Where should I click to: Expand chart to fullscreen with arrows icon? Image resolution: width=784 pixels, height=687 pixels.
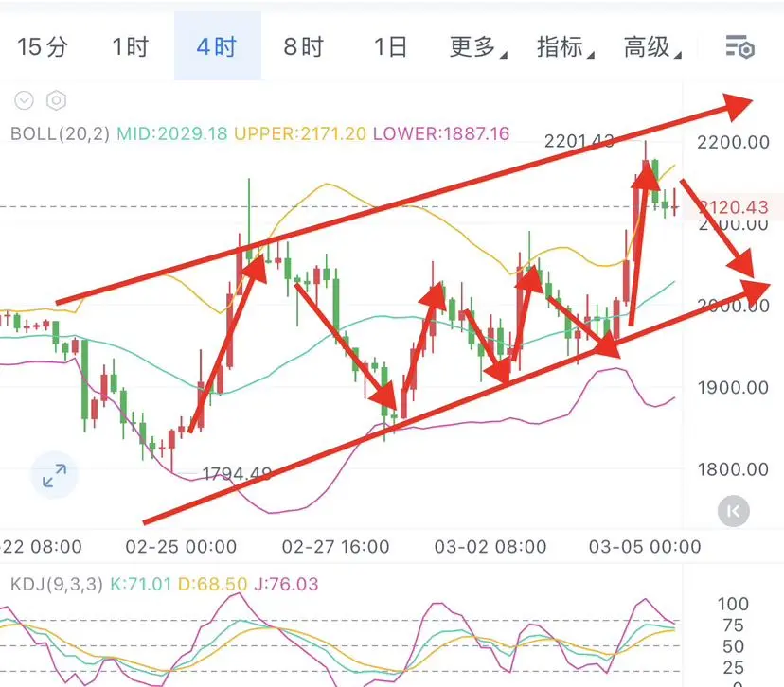tap(55, 475)
